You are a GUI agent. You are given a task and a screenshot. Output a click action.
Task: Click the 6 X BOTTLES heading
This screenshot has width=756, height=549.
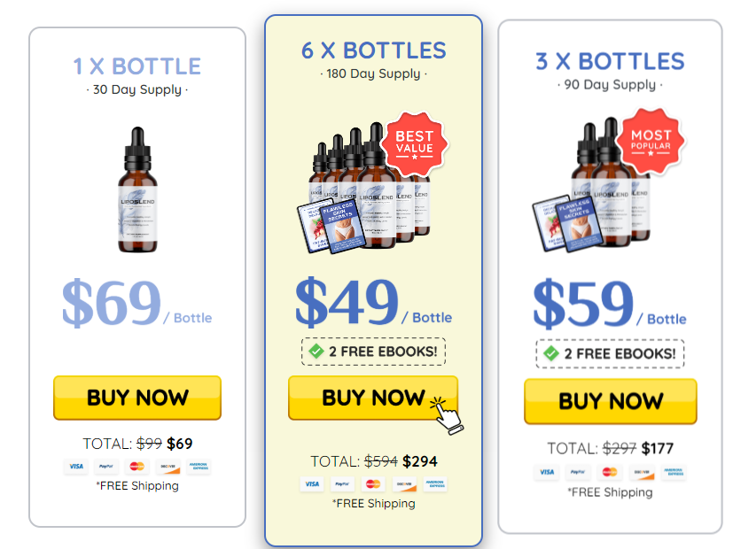point(374,50)
